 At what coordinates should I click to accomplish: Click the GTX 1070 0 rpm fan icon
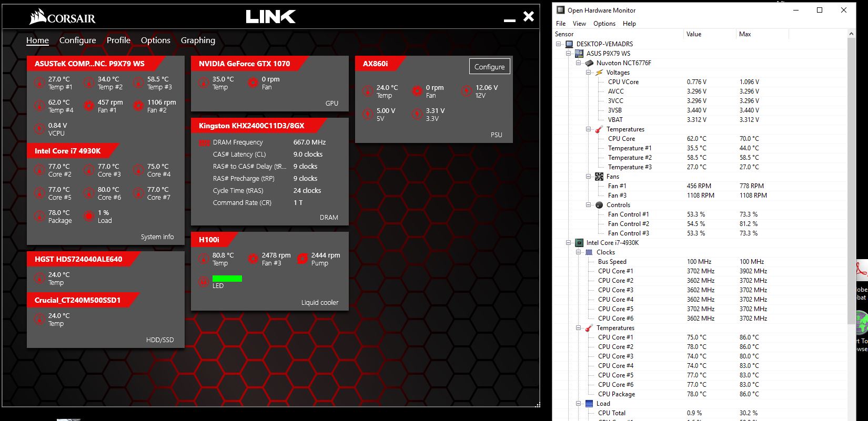(253, 83)
